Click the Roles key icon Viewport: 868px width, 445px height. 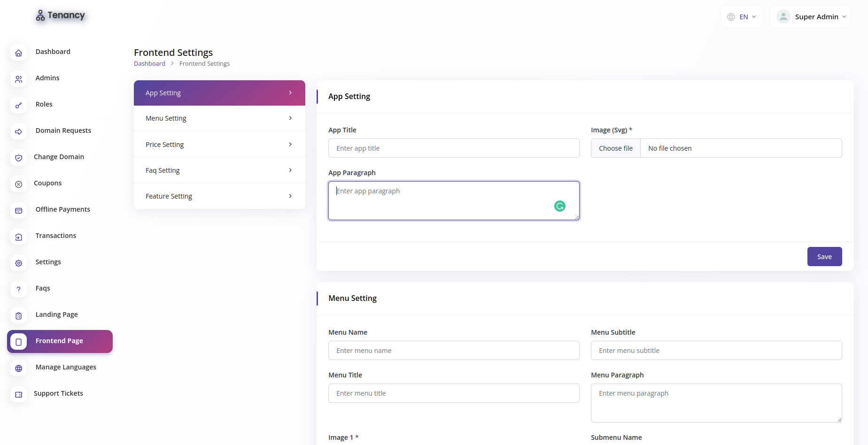18,106
